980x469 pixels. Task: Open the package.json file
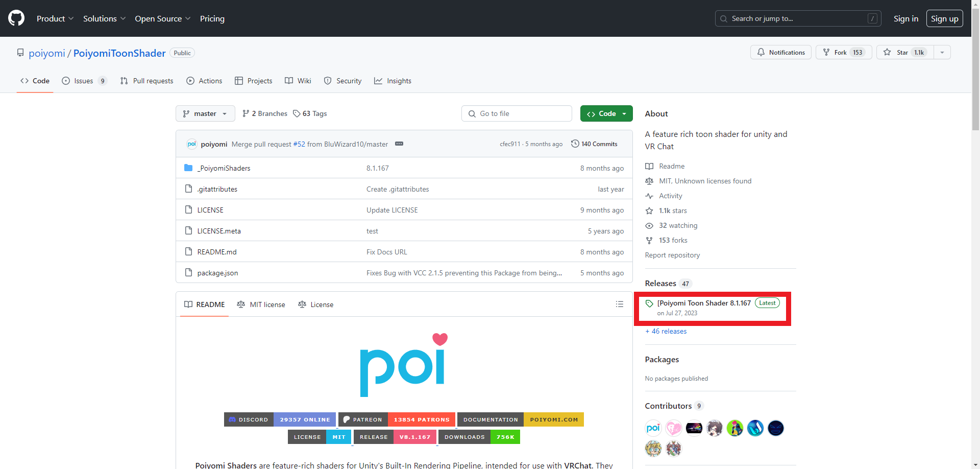click(217, 273)
